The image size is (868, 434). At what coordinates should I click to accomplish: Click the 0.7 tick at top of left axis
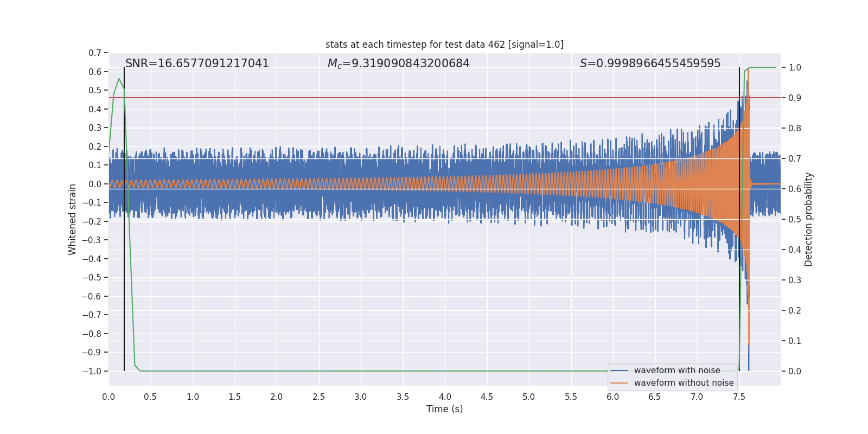pyautogui.click(x=95, y=53)
